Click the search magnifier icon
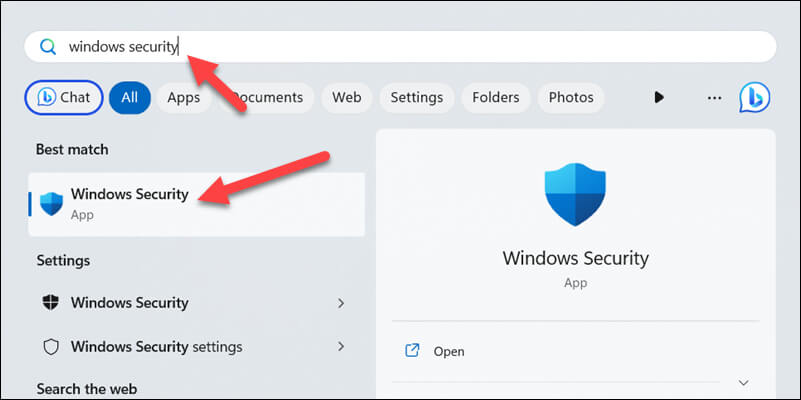The image size is (801, 400). [47, 47]
